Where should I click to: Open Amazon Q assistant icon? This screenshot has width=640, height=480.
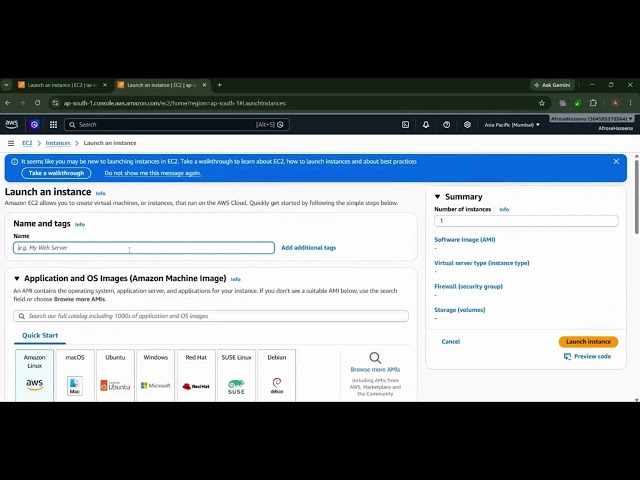[x=34, y=124]
